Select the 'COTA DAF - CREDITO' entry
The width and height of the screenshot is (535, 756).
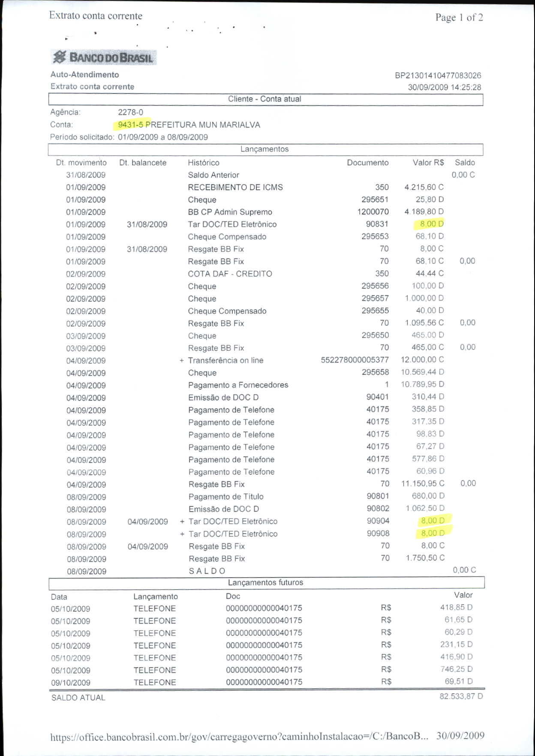pyautogui.click(x=230, y=274)
